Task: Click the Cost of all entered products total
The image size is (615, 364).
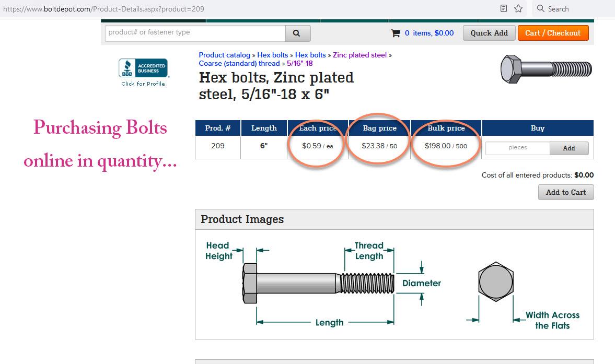Action: click(537, 175)
